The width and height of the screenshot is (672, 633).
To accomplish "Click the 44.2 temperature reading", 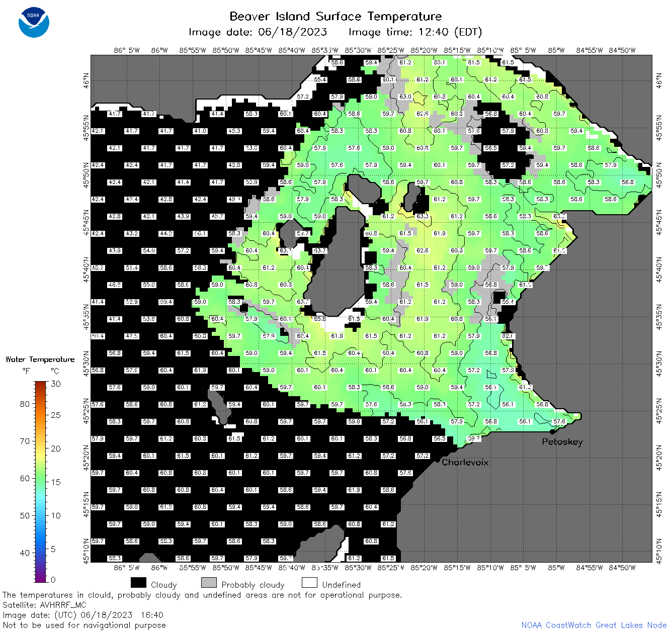I will point(166,233).
